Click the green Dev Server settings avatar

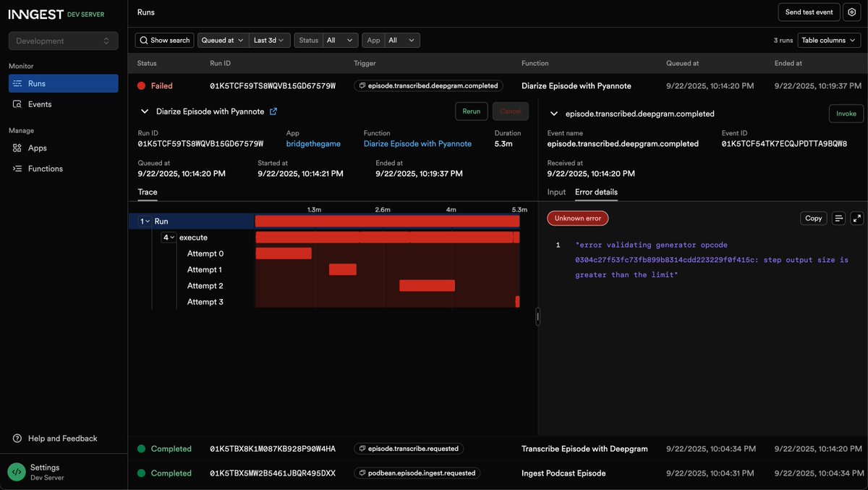coord(16,472)
